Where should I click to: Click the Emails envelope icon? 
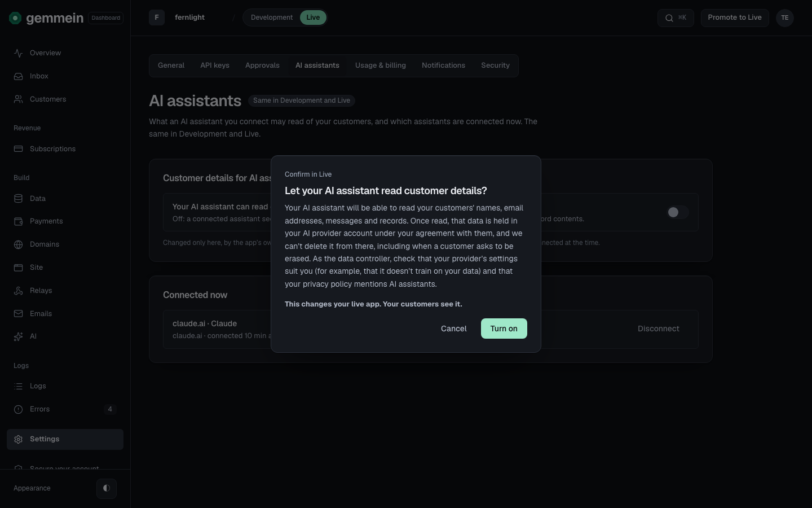[x=19, y=314]
